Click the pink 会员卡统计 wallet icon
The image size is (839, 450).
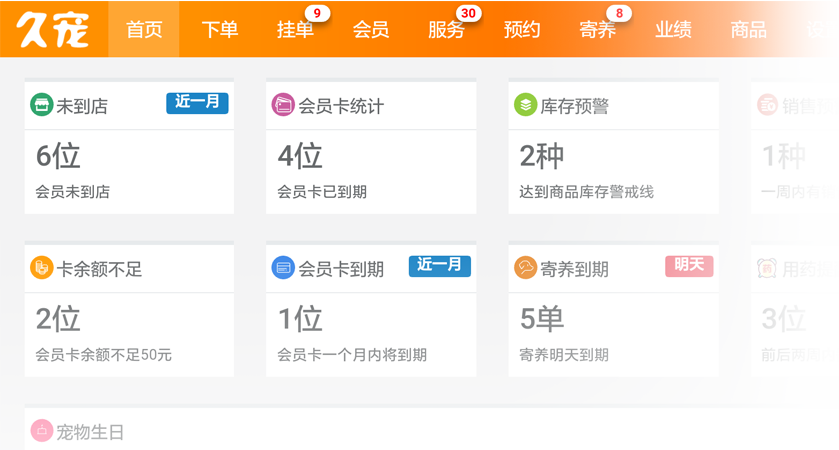coord(283,105)
